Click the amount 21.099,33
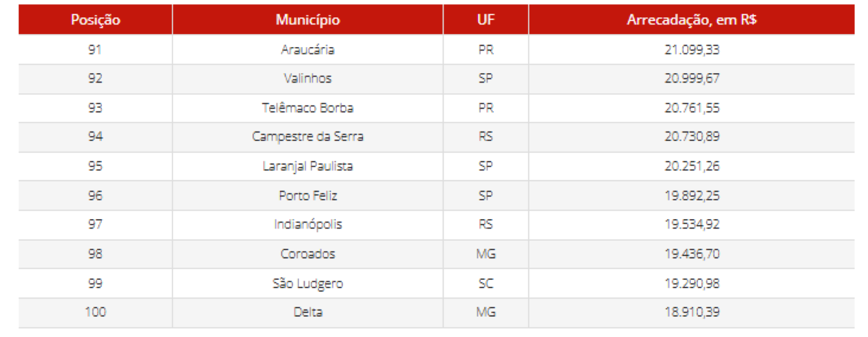 click(x=692, y=50)
